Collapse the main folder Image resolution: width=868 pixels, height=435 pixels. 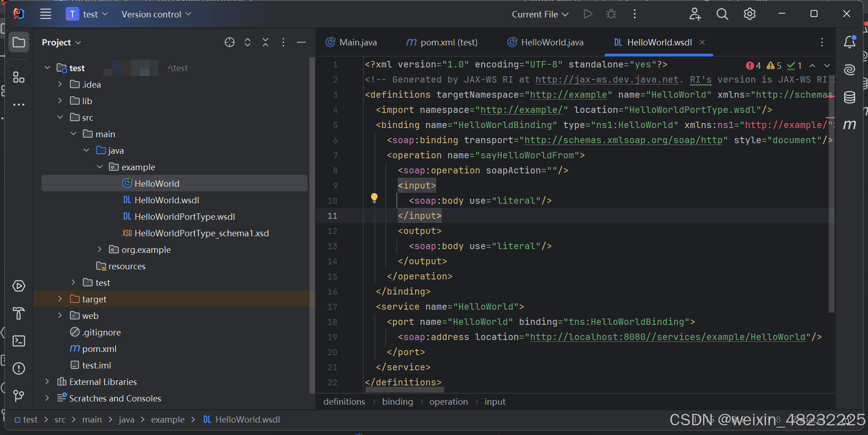(73, 134)
